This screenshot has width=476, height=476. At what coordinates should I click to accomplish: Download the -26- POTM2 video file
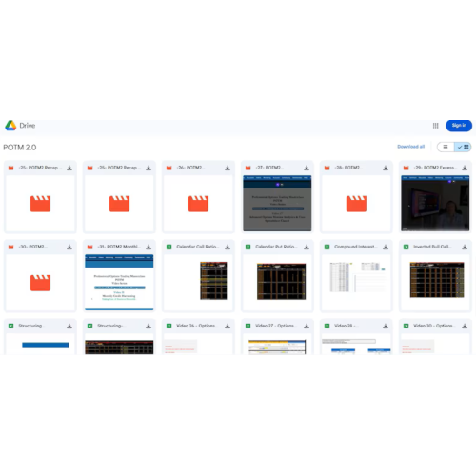228,168
